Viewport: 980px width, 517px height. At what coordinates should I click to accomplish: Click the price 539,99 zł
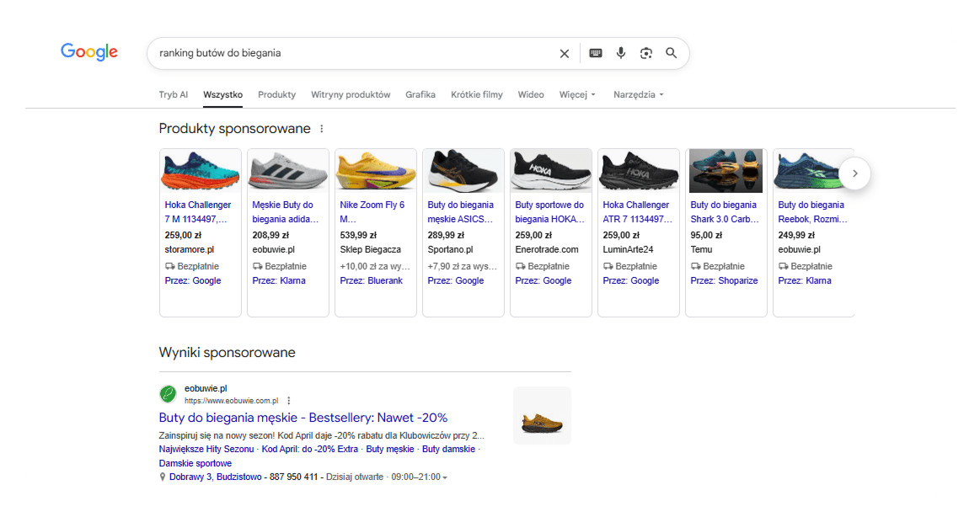point(358,236)
